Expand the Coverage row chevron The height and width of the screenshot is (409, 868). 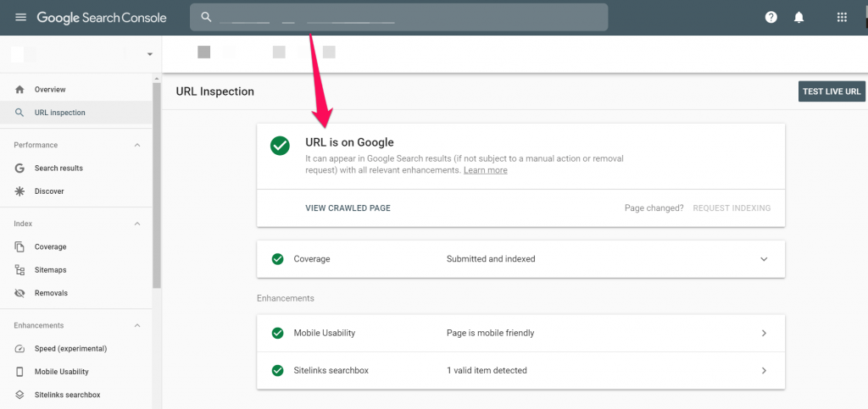point(764,258)
